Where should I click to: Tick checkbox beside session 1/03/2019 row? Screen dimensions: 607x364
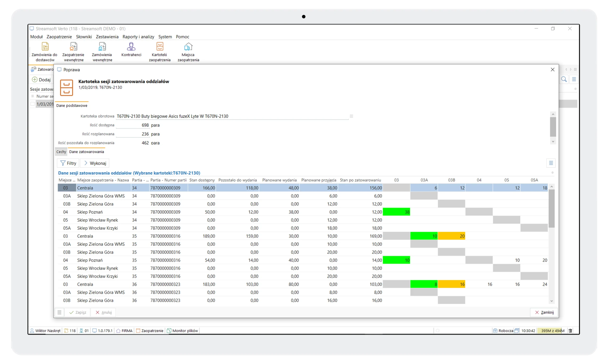coord(32,104)
